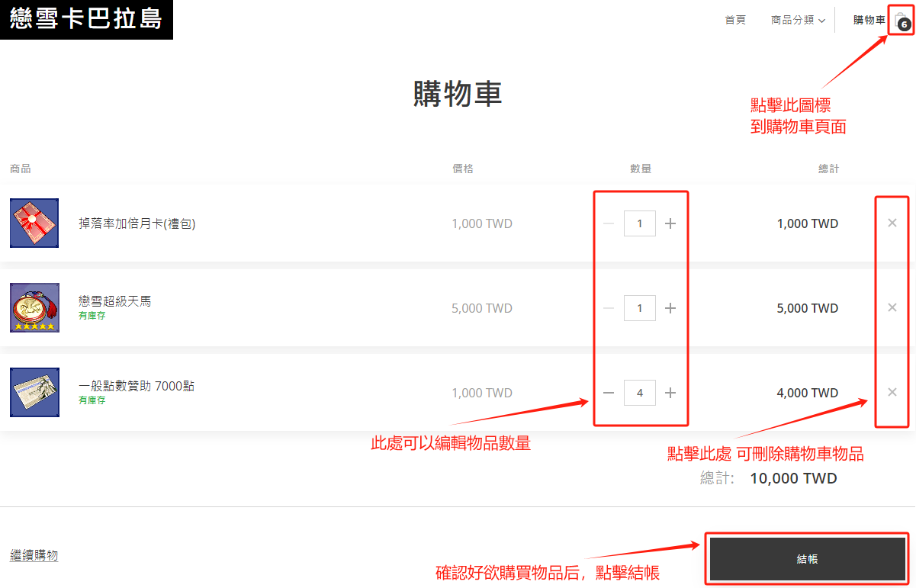The height and width of the screenshot is (588, 916).
Task: Click the 戀雪卡巴拉島 site logo
Action: tap(86, 19)
